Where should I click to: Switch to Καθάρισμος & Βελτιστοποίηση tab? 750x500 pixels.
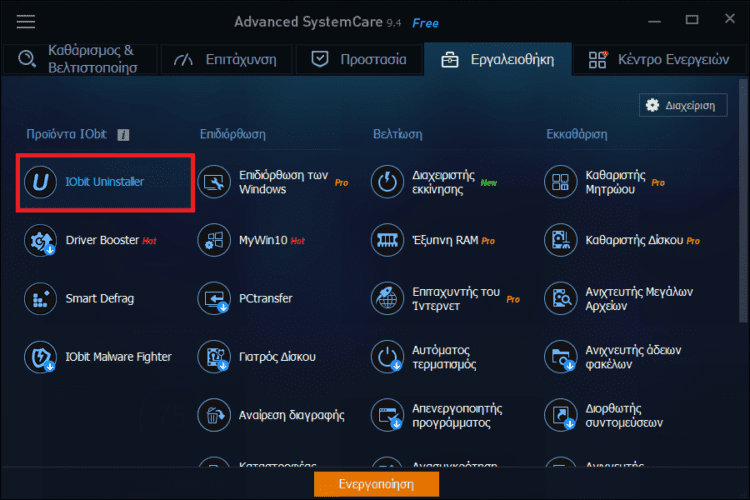click(80, 59)
